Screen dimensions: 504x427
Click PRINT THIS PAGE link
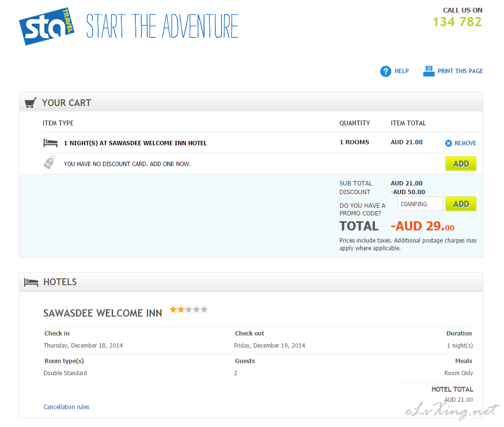pos(460,71)
